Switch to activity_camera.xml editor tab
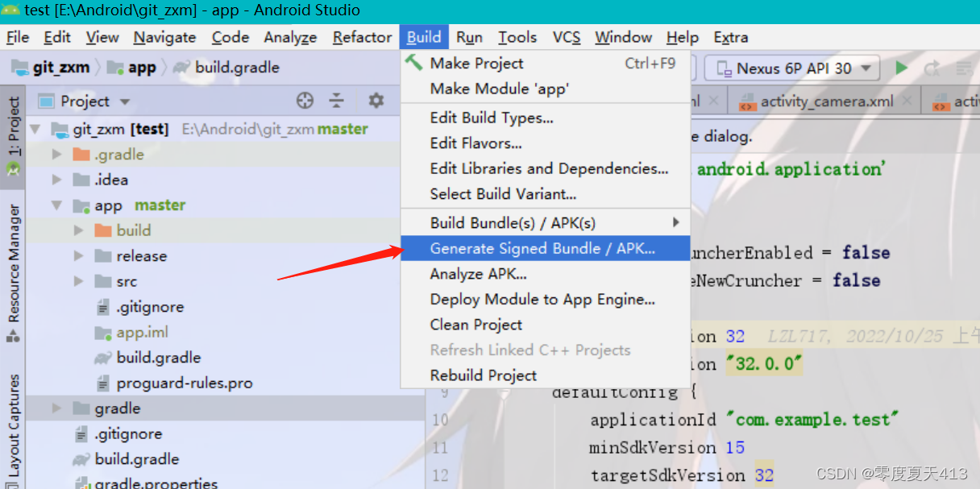This screenshot has height=489, width=980. pyautogui.click(x=828, y=102)
